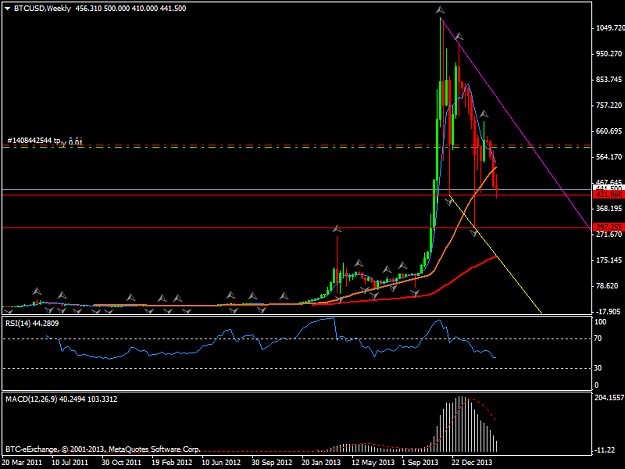The width and height of the screenshot is (625, 469).
Task: Click the RSI(14) 44.2809 indicator label
Action: pos(32,324)
